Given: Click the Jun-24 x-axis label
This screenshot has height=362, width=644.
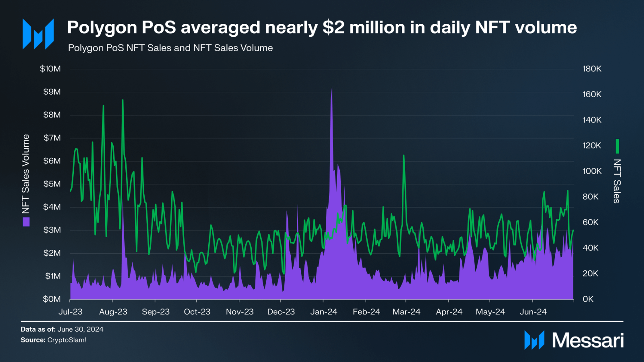Looking at the screenshot, I should click(533, 312).
